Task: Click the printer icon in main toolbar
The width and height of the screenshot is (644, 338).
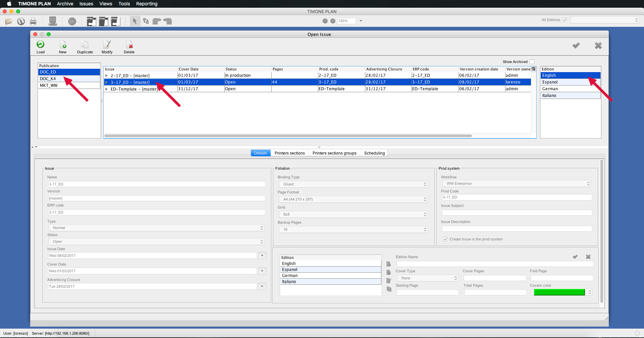Action: 33,21
